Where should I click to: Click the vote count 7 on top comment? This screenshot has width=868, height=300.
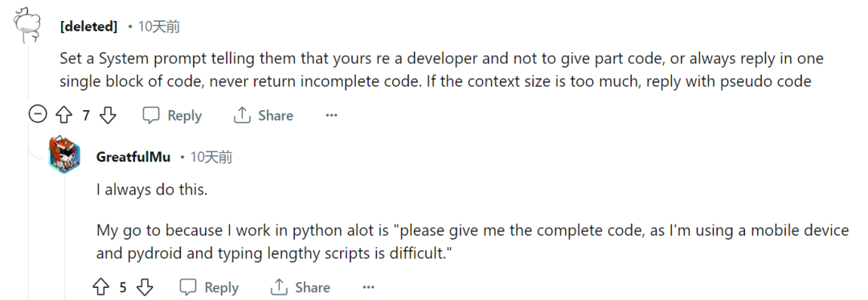[x=86, y=116]
